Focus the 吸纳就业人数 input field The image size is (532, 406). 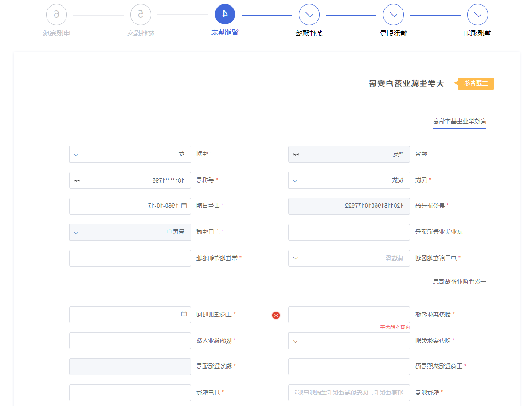tap(130, 341)
